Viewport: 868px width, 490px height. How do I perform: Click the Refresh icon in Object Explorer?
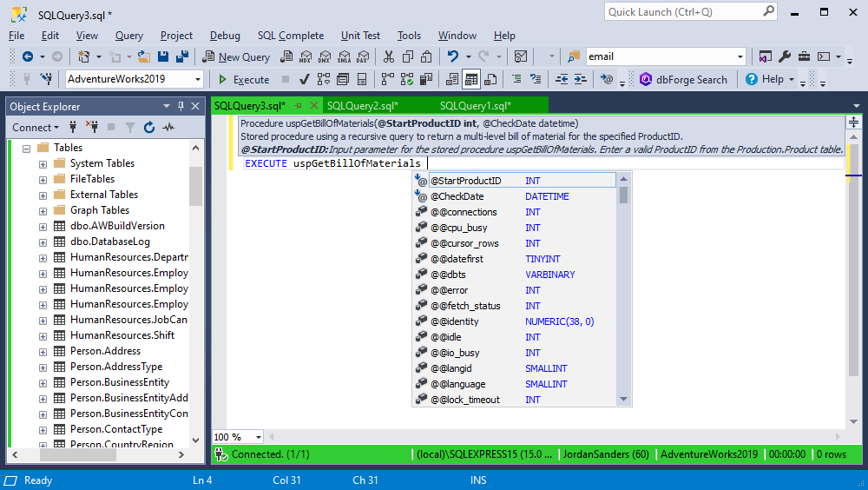[x=149, y=128]
